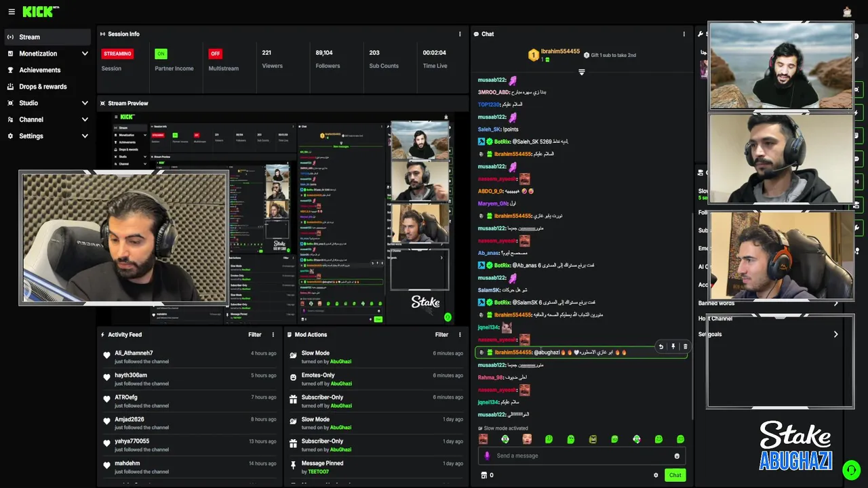Screen dimensions: 868x488
Task: Open chat settings gear next to Chat button
Action: click(656, 475)
